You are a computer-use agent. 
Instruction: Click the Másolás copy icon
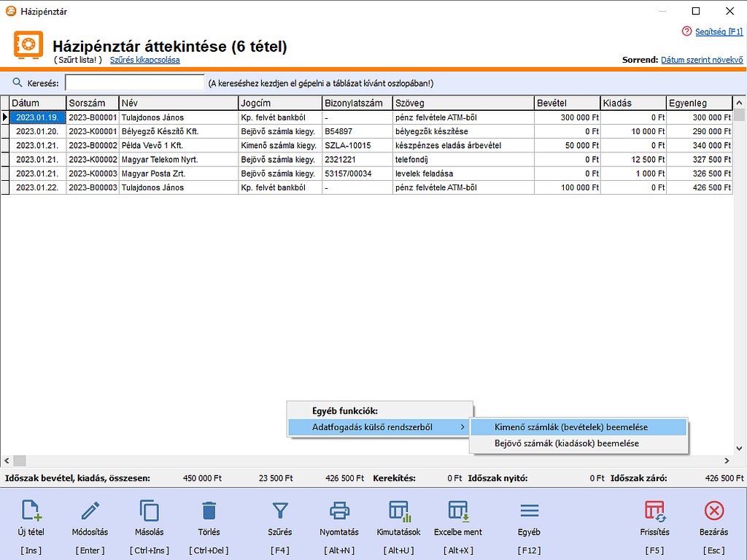pyautogui.click(x=150, y=510)
